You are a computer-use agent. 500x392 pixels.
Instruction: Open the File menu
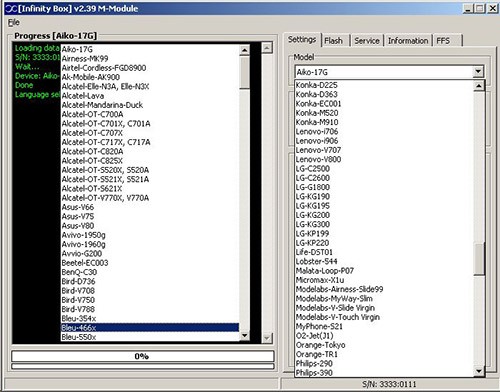pyautogui.click(x=14, y=22)
